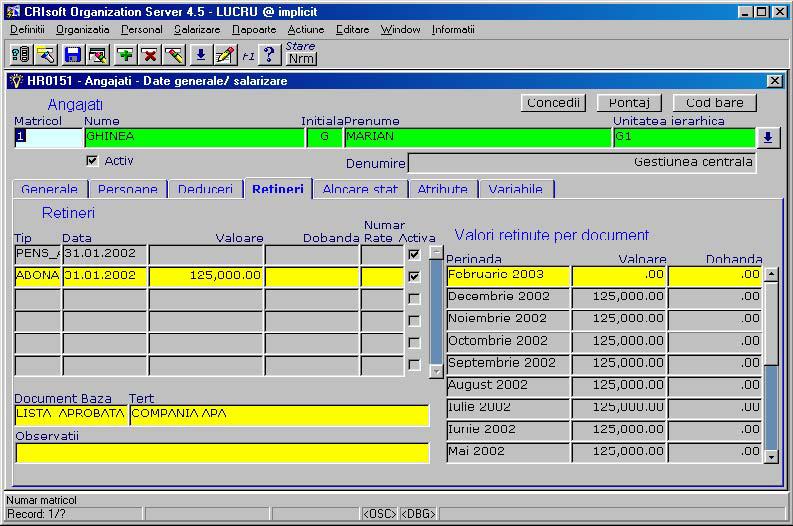Click the Prenume field containing MARIAN
Viewport: 793px width, 526px height.
point(477,137)
